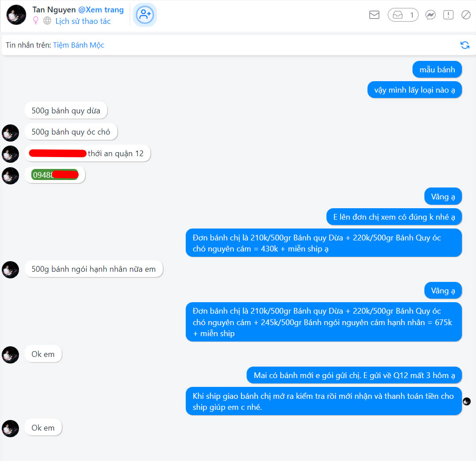Click the small seen-status avatar

coord(467,401)
